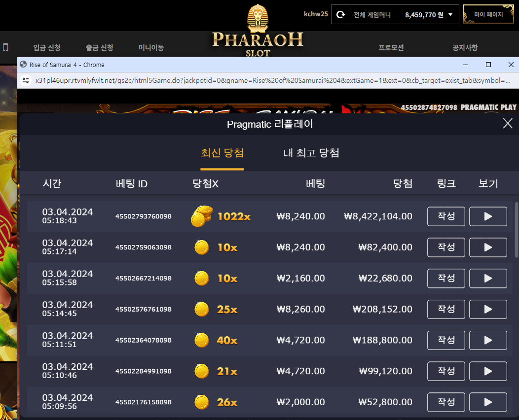The height and width of the screenshot is (420, 519).
Task: Click the balance refresh icon
Action: coord(340,15)
